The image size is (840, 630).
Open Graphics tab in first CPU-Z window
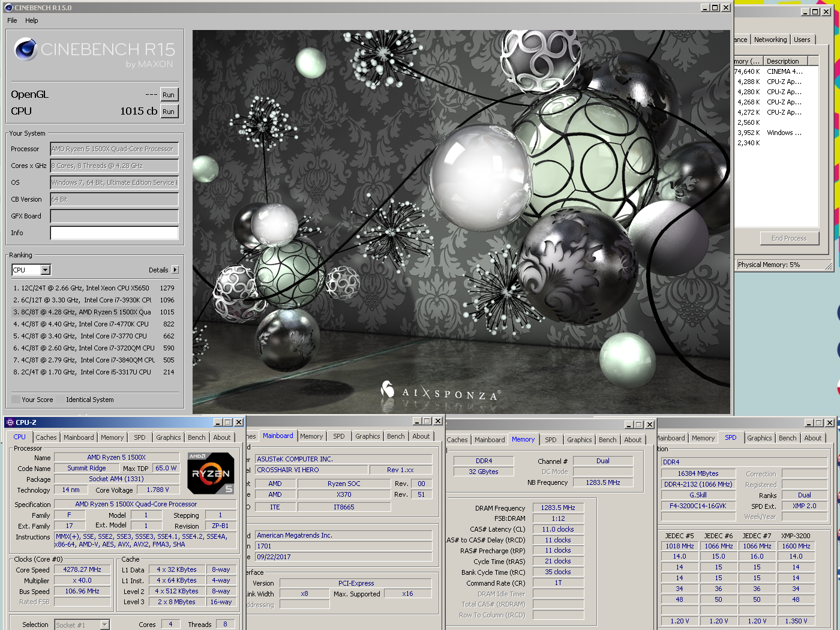(x=169, y=437)
